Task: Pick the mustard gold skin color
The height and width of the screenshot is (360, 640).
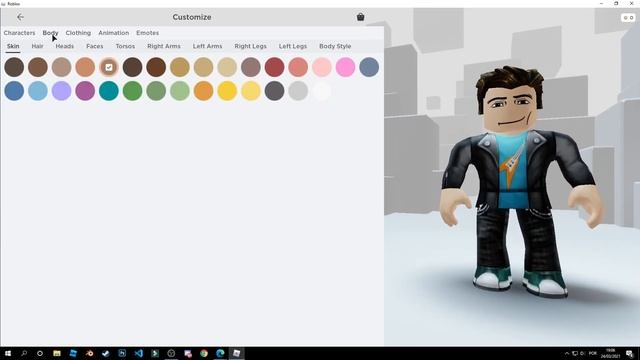Action: point(180,67)
